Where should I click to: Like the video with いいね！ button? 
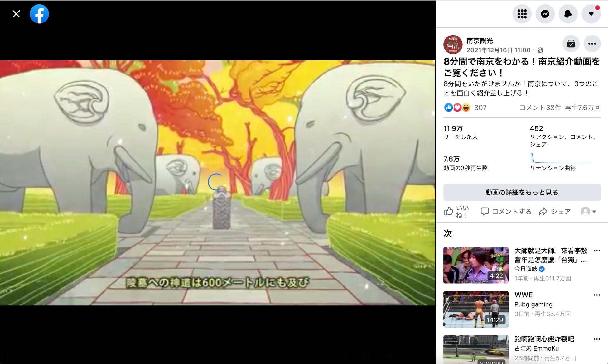point(457,212)
